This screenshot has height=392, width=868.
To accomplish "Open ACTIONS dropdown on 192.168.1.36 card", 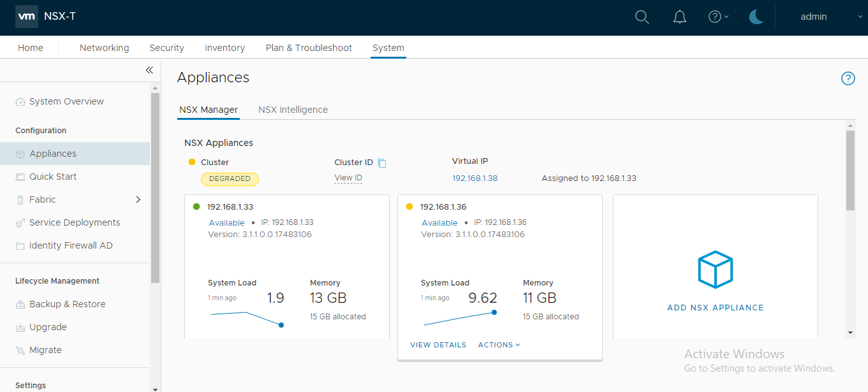I will [499, 345].
